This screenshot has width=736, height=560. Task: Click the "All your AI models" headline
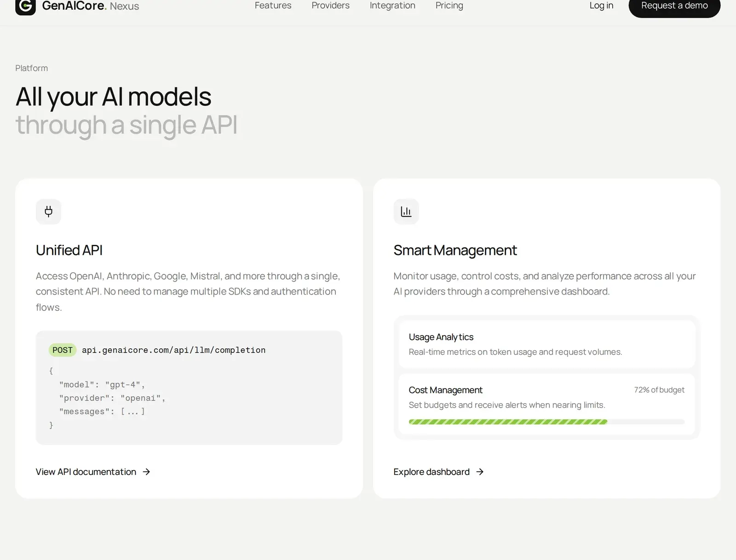pyautogui.click(x=113, y=97)
